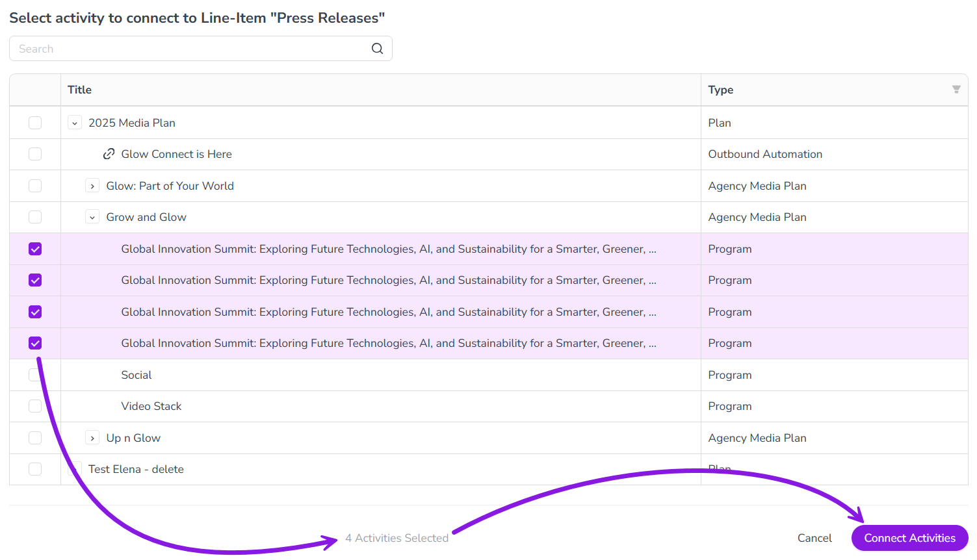Click the 2025 Media Plan title text
This screenshot has height=560, width=977.
132,123
